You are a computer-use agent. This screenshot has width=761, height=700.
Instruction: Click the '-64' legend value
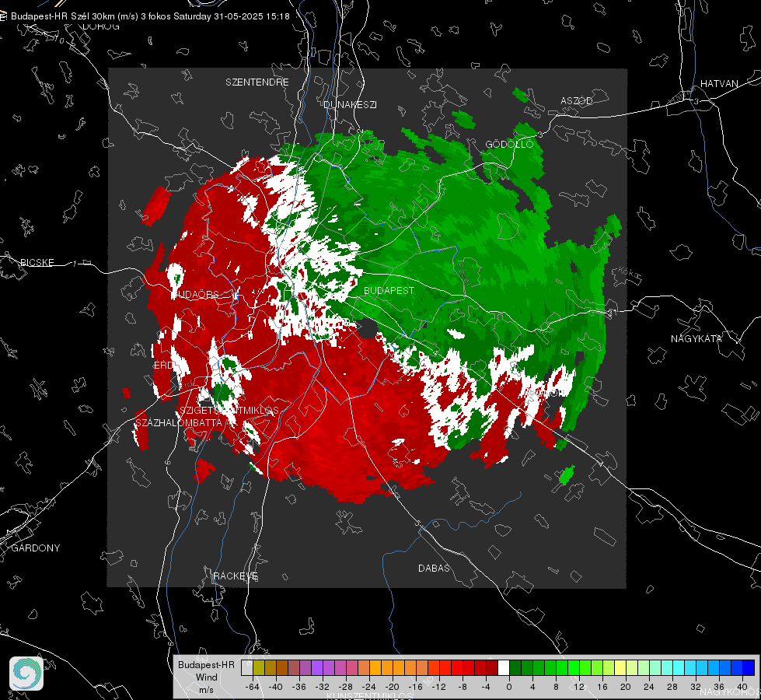tap(253, 687)
